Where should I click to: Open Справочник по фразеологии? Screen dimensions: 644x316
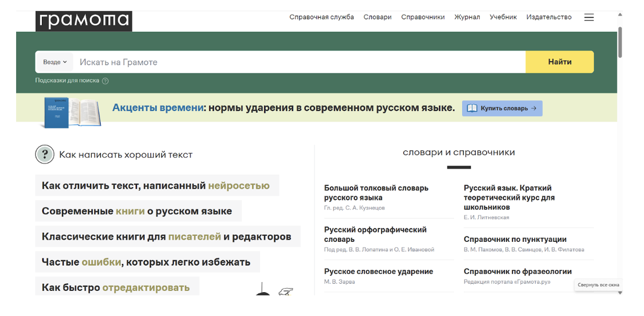point(518,271)
